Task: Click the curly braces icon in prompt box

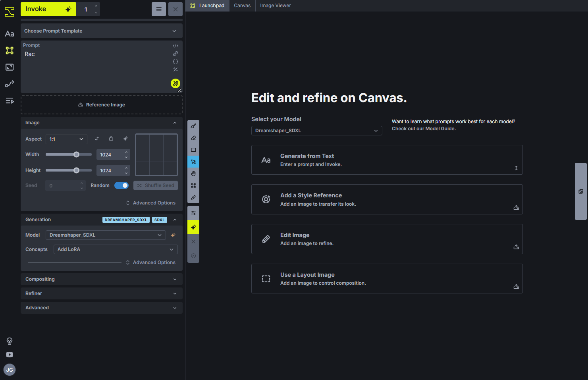Action: point(175,62)
